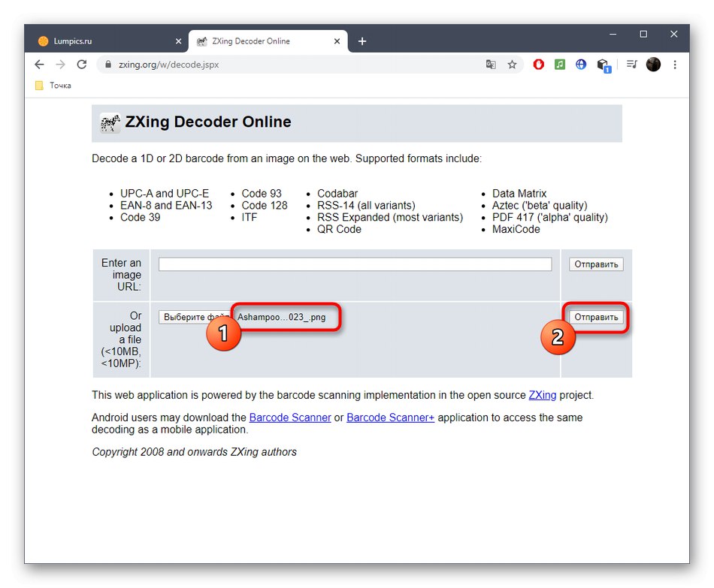Click the UPC-A and UPC-E list item
The height and width of the screenshot is (588, 714).
tap(165, 194)
